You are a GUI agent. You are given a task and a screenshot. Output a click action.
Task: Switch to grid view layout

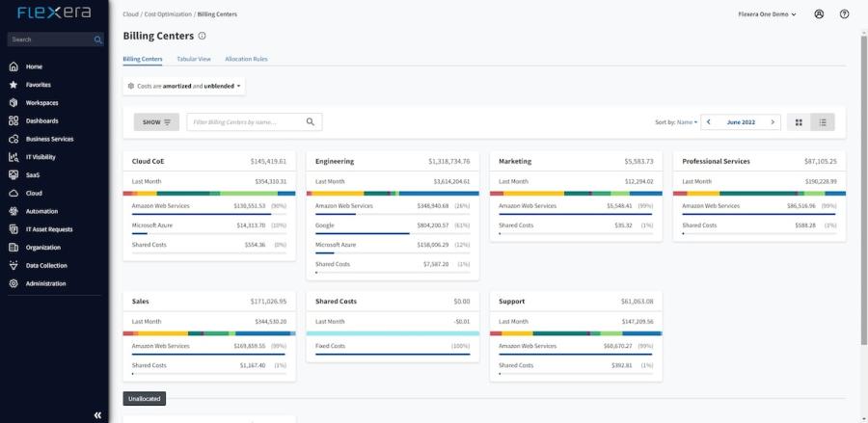(799, 122)
